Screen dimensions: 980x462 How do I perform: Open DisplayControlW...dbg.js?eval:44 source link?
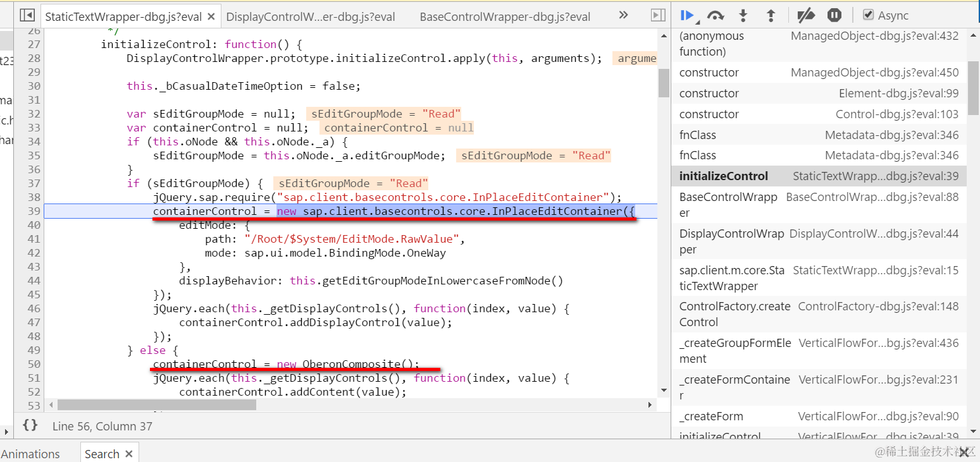click(x=874, y=234)
